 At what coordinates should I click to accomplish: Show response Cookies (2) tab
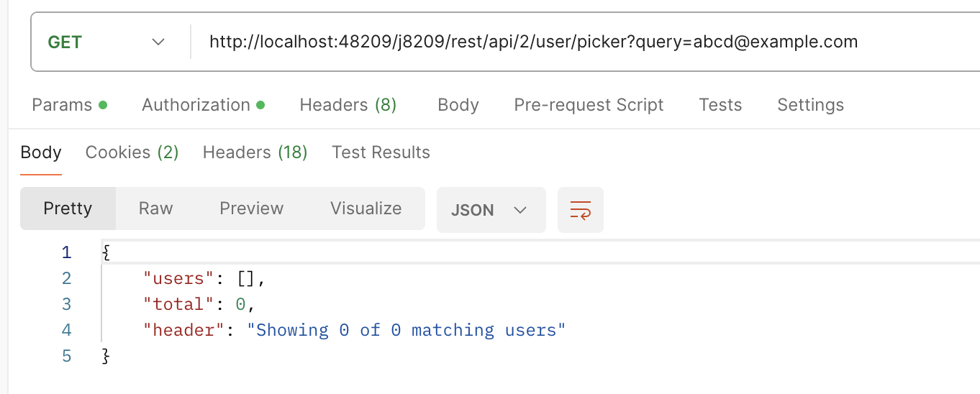point(132,152)
